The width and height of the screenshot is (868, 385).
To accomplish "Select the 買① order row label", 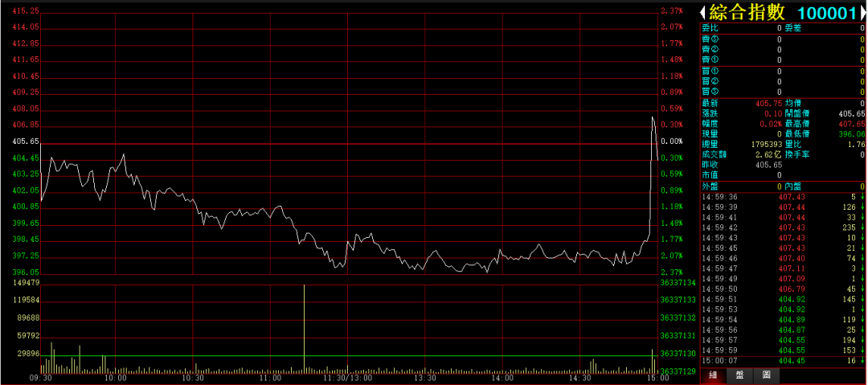I will coord(710,71).
